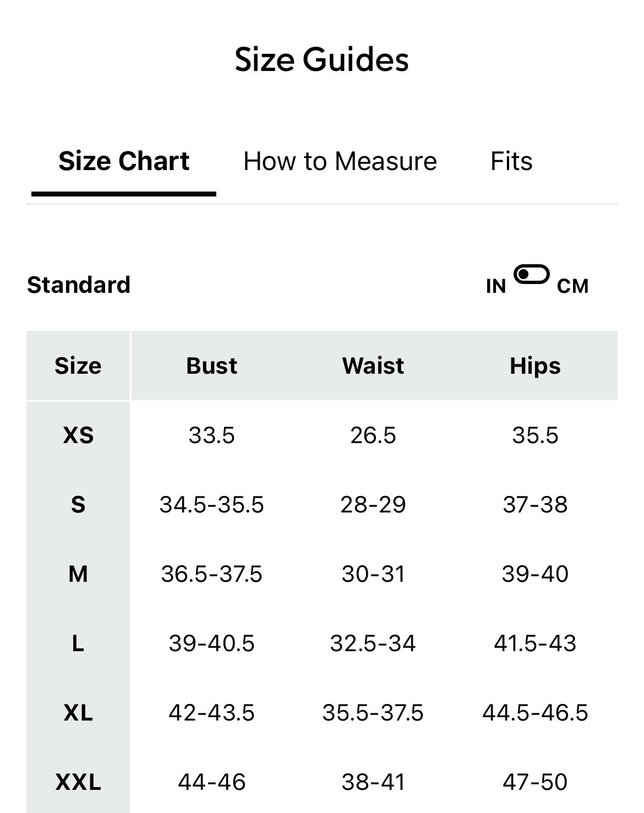Click the IN unit label

[x=496, y=286]
